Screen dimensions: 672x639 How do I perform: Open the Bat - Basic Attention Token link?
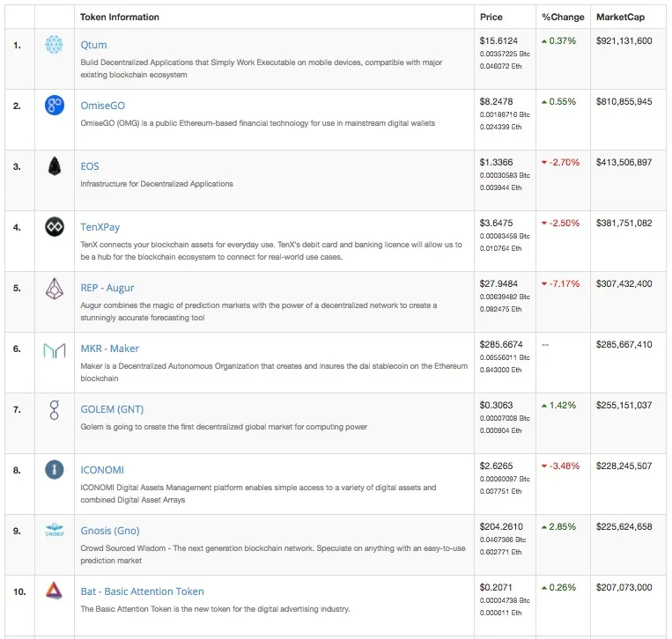[143, 591]
